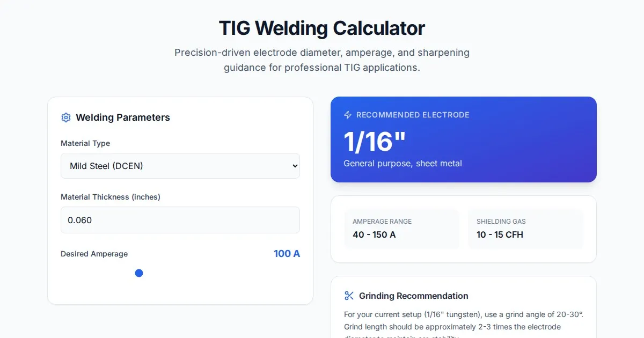This screenshot has width=644, height=338.
Task: Click the scissors icon beside Grinding Recommendation
Action: pyautogui.click(x=349, y=296)
